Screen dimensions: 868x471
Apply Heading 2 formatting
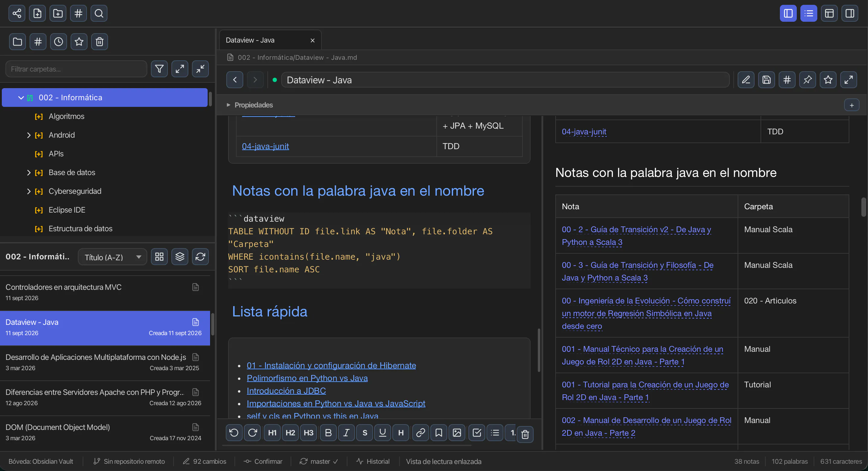[290, 433]
